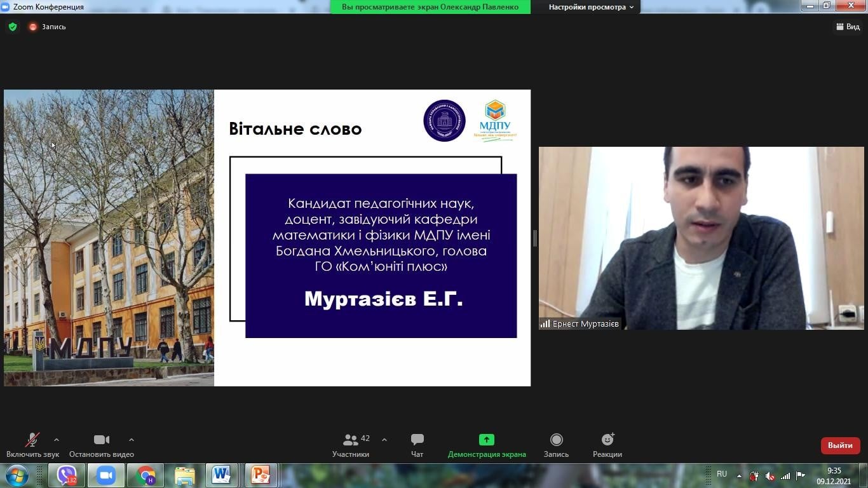The height and width of the screenshot is (488, 868).
Task: Click the green Share Screen icon
Action: click(486, 440)
